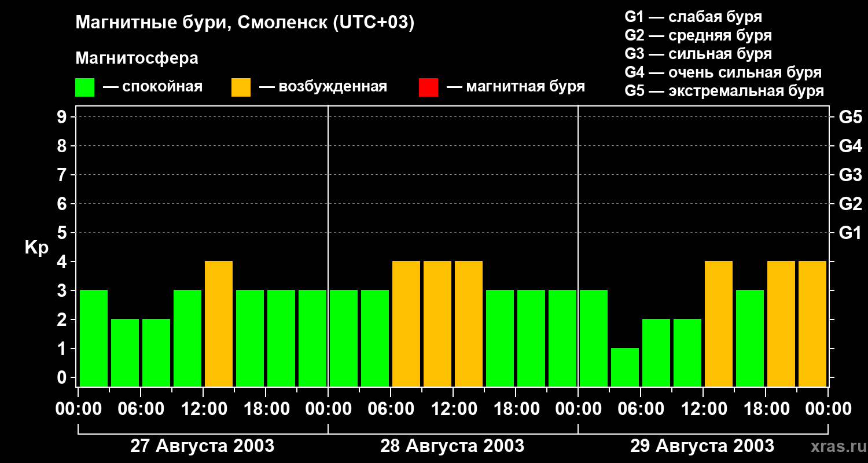Viewport: 868px width, 463px height.
Task: Click the '28 Августа 2003' date label
Action: 453,446
